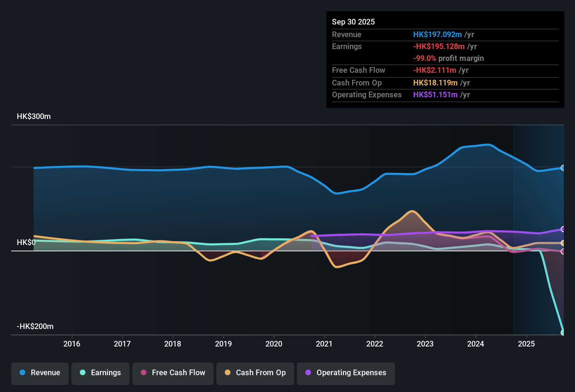Click the teal Earnings legend dot
This screenshot has width=575, height=392.
[83, 373]
